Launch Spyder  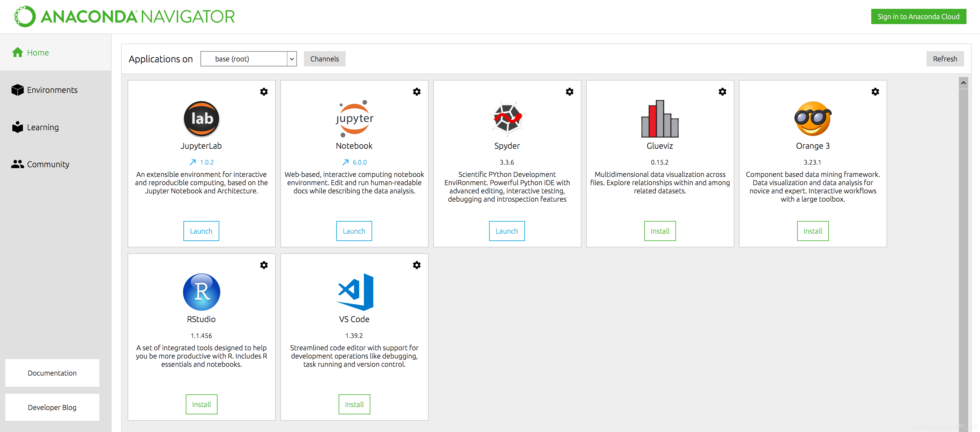507,231
